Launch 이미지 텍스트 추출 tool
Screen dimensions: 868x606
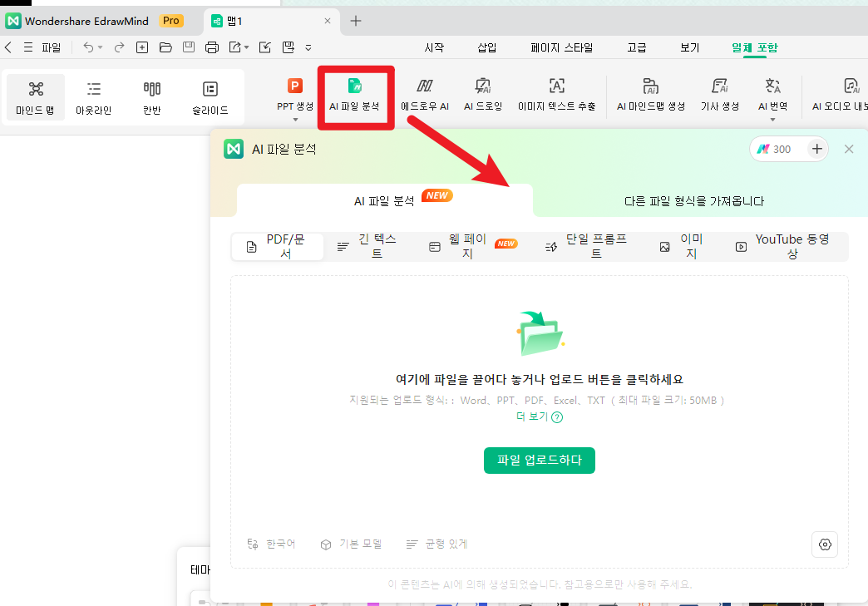click(556, 86)
